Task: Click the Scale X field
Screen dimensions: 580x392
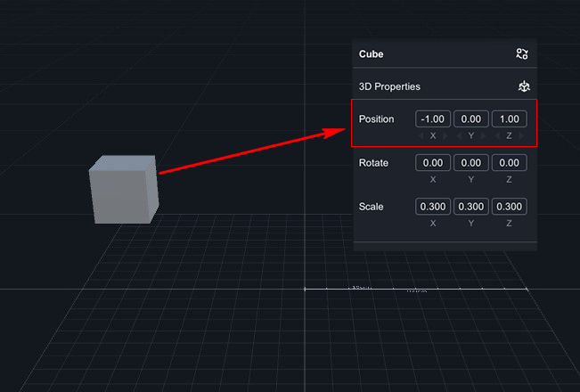Action: pos(433,207)
